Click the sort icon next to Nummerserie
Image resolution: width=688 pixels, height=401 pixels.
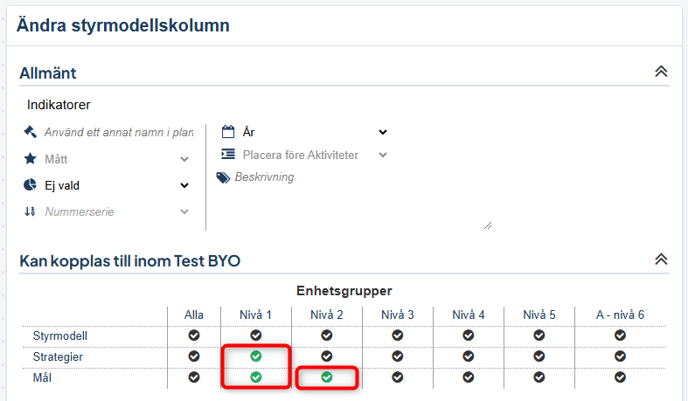tap(29, 211)
